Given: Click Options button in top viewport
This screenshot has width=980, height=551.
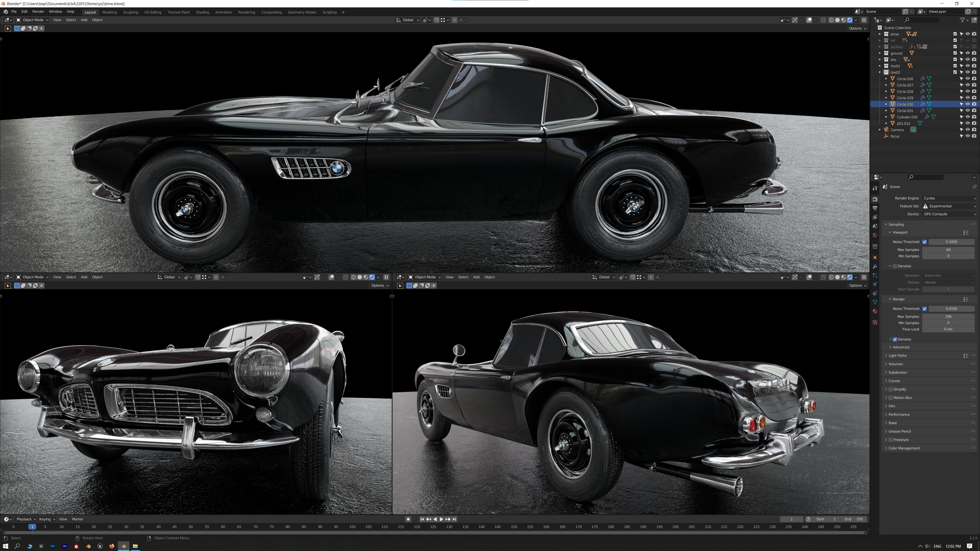Looking at the screenshot, I should pos(857,29).
